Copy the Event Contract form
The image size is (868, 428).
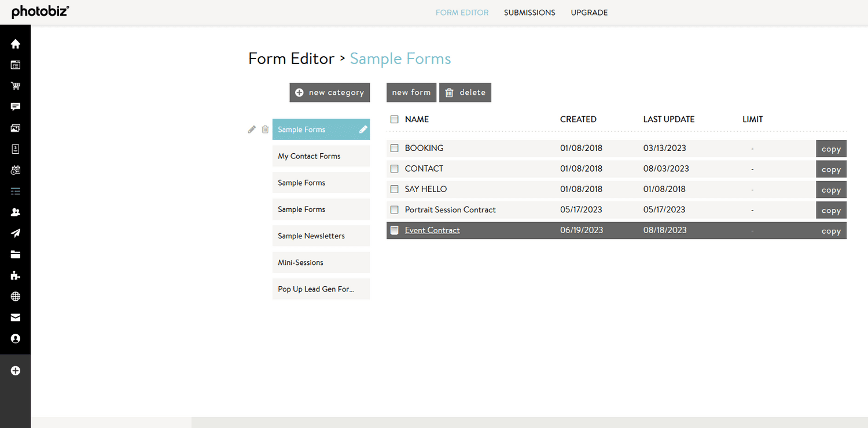(832, 231)
